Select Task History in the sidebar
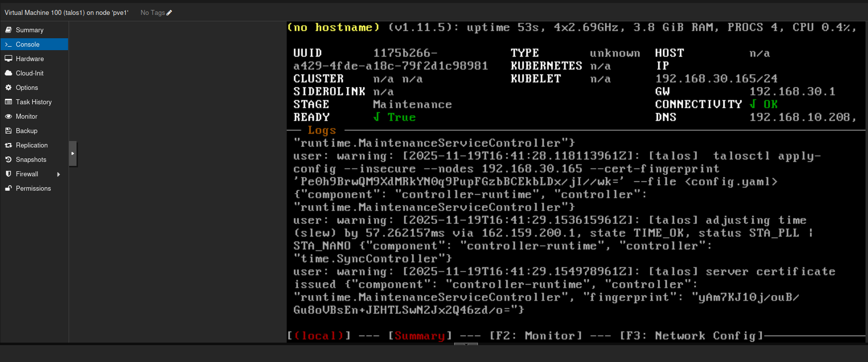 point(33,102)
